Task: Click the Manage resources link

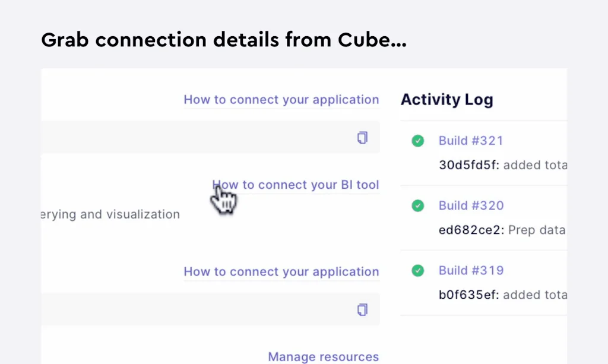Action: click(324, 356)
